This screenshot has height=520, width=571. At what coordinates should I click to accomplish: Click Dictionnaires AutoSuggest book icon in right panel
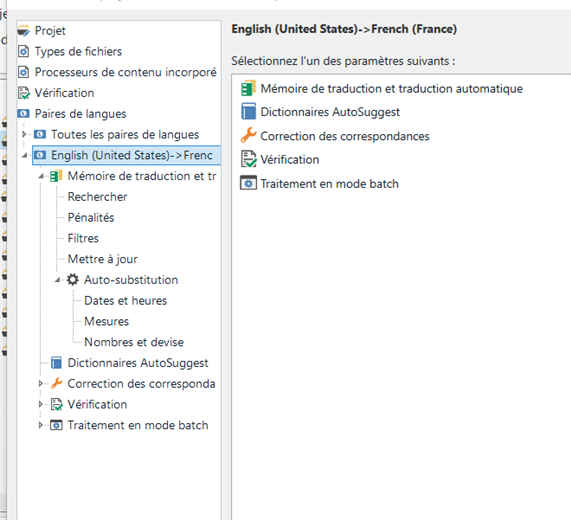point(248,111)
